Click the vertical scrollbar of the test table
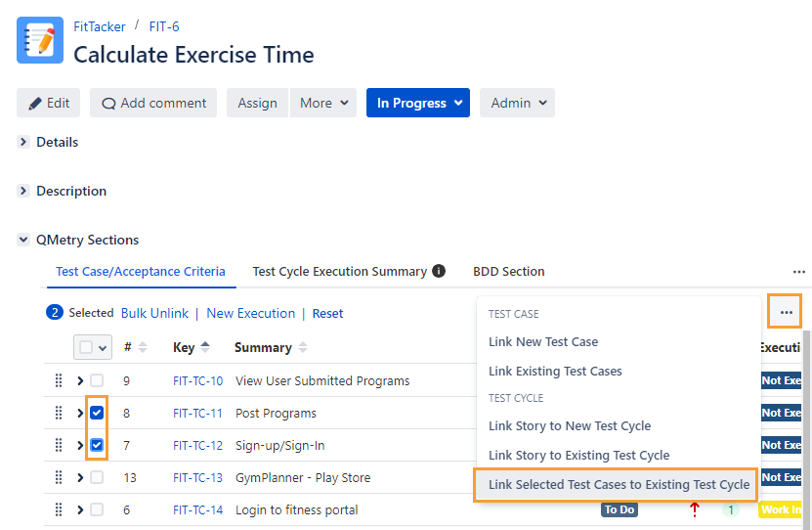The width and height of the screenshot is (812, 530). pyautogui.click(x=806, y=430)
